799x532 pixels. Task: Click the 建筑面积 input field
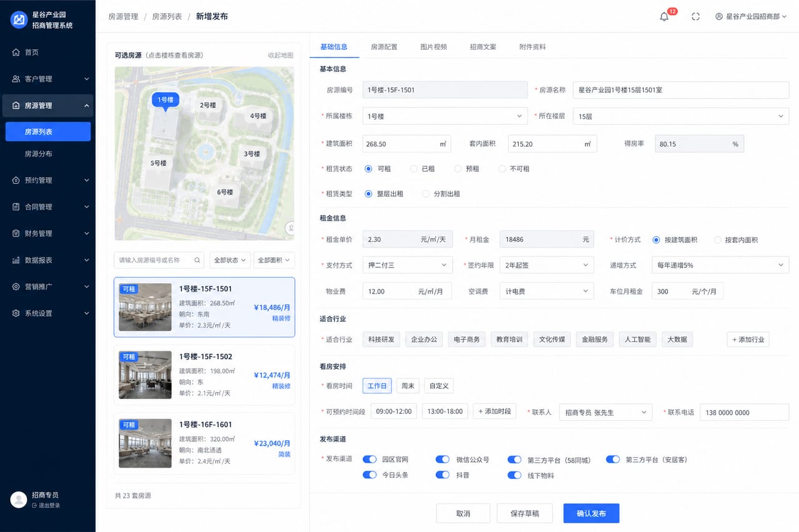point(406,144)
